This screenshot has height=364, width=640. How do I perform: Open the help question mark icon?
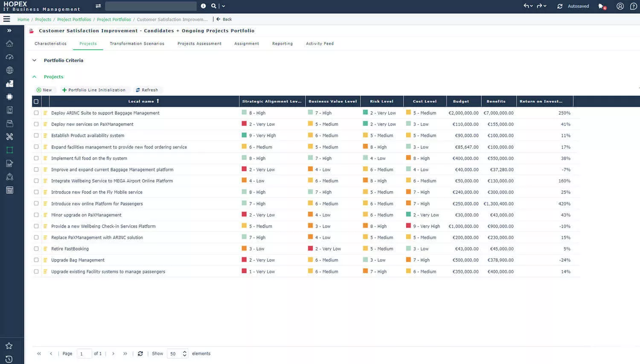pos(634,6)
